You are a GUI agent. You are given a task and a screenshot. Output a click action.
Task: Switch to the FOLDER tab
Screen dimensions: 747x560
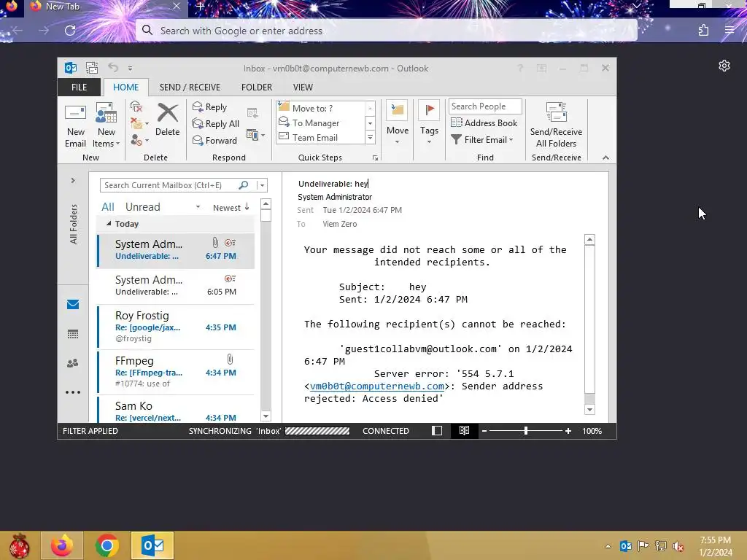(256, 87)
